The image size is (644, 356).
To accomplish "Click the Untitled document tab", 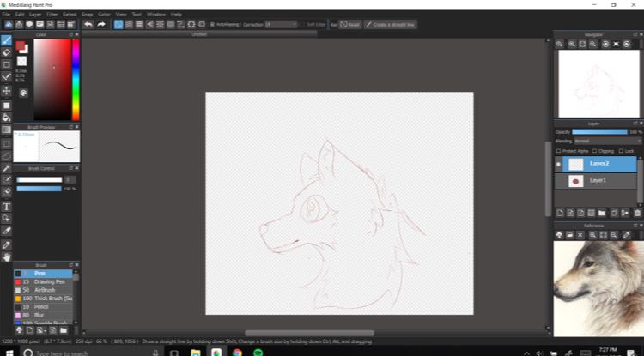I will click(199, 34).
